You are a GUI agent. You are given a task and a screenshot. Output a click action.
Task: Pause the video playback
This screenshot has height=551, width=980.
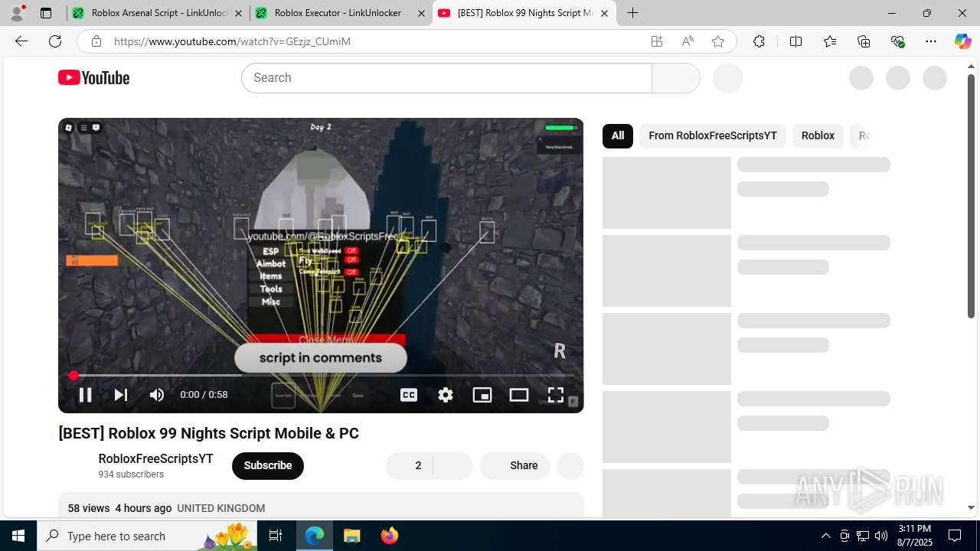pyautogui.click(x=85, y=395)
